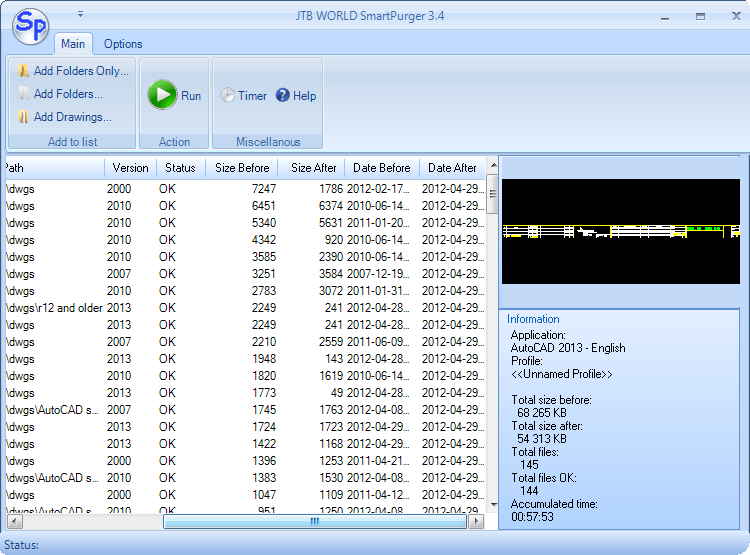Choose Add Drawings... command

click(72, 117)
